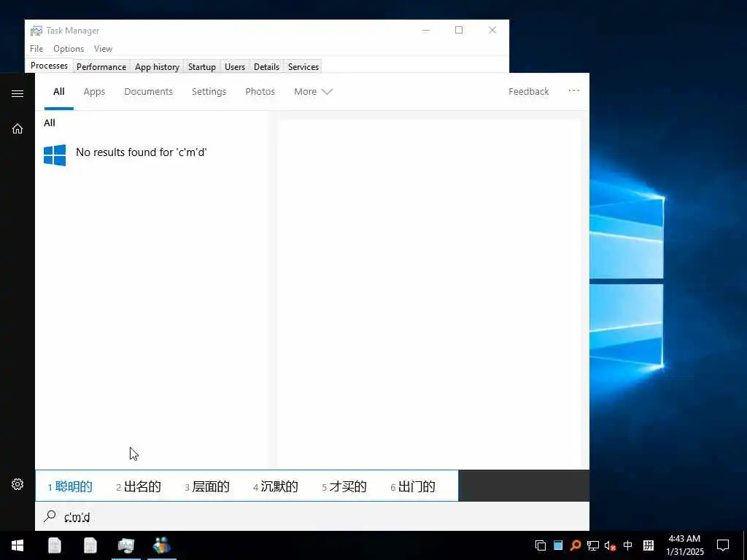Click the overlapping windows tray icon

pyautogui.click(x=541, y=545)
